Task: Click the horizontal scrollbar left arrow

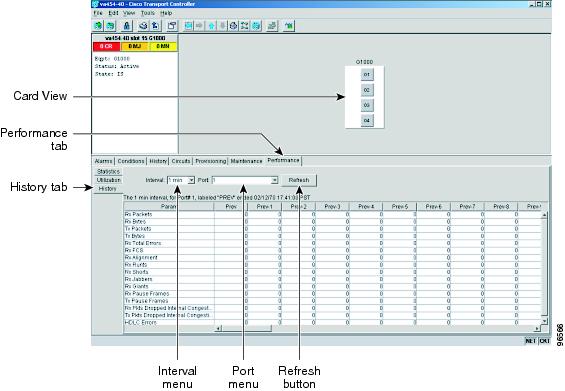Action: point(218,328)
